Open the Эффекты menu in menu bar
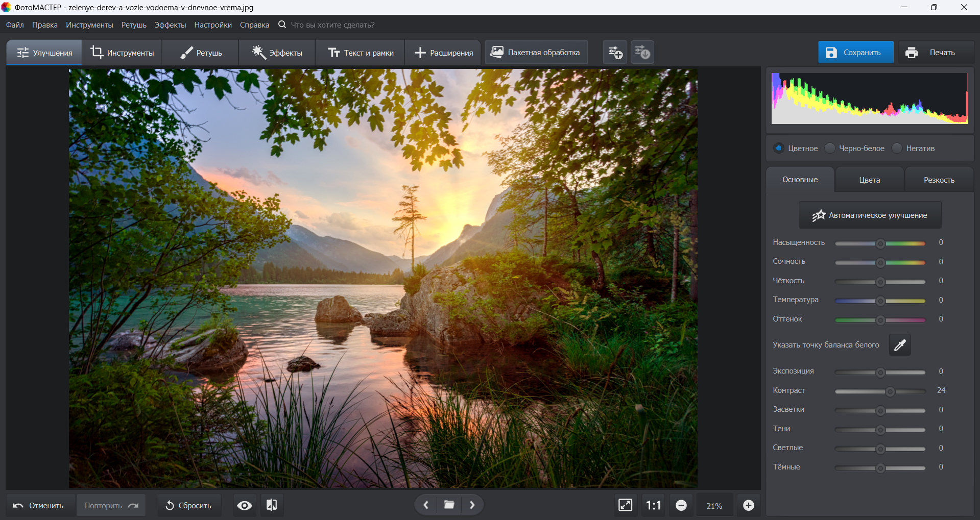The image size is (980, 520). tap(170, 24)
